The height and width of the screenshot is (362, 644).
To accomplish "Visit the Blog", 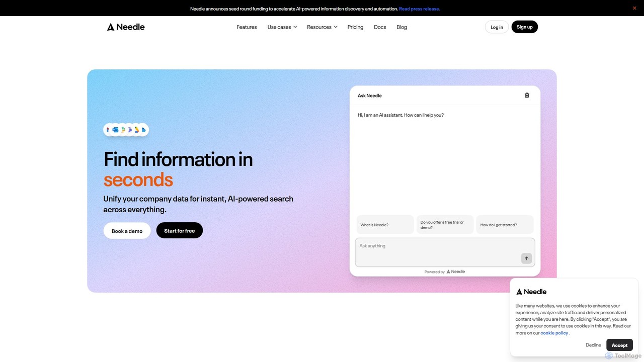I will 401,27.
